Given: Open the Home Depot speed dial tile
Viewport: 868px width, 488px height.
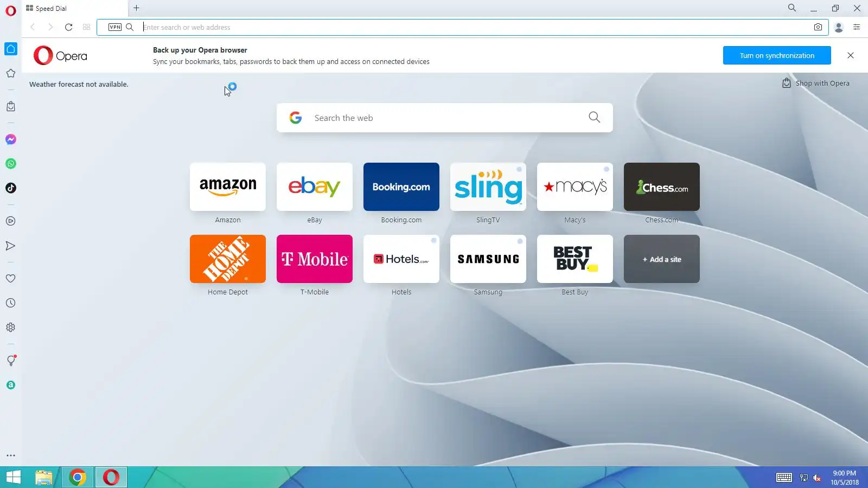Looking at the screenshot, I should point(228,259).
